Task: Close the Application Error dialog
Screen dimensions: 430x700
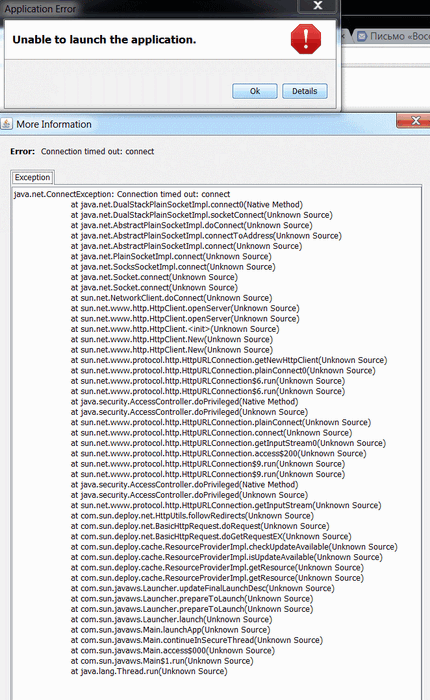Action: 317,5
